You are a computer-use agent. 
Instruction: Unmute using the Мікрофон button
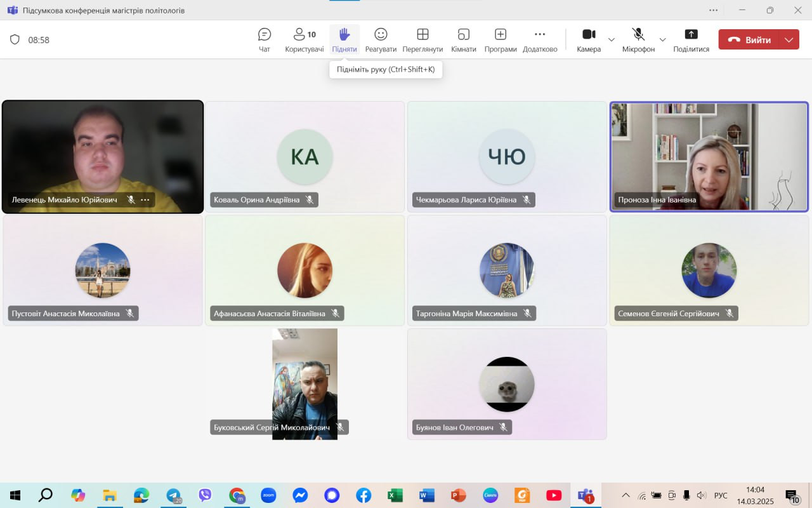(638, 40)
